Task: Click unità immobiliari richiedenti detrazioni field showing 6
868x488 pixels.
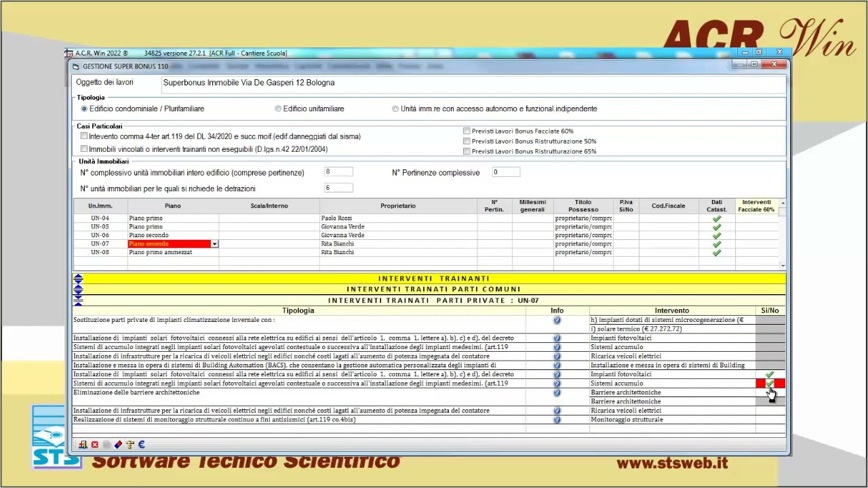Action: point(338,188)
